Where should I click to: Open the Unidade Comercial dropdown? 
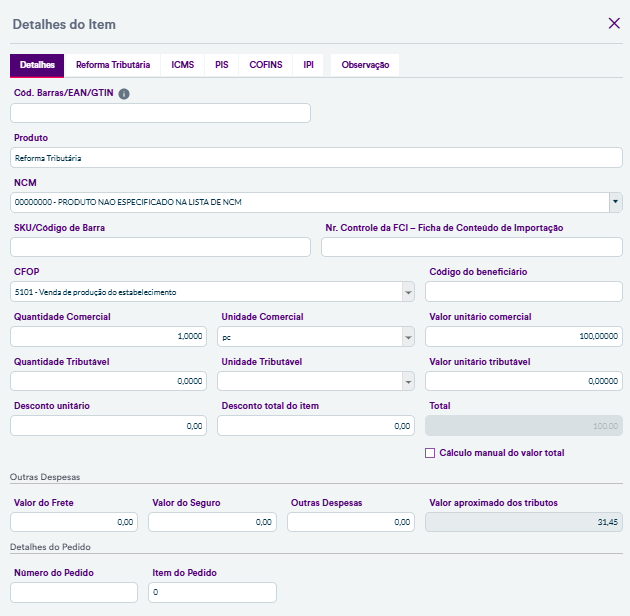coord(408,337)
